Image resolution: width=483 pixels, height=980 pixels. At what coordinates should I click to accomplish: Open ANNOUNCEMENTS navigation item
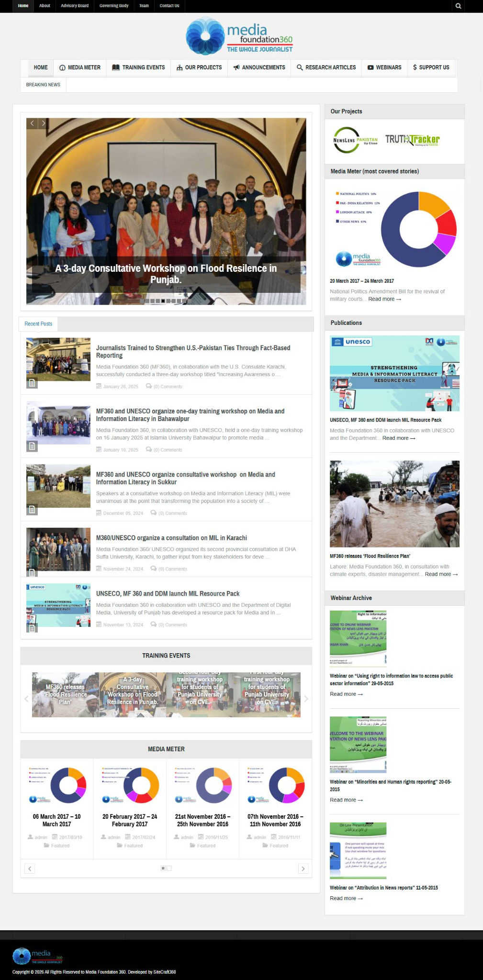[259, 67]
